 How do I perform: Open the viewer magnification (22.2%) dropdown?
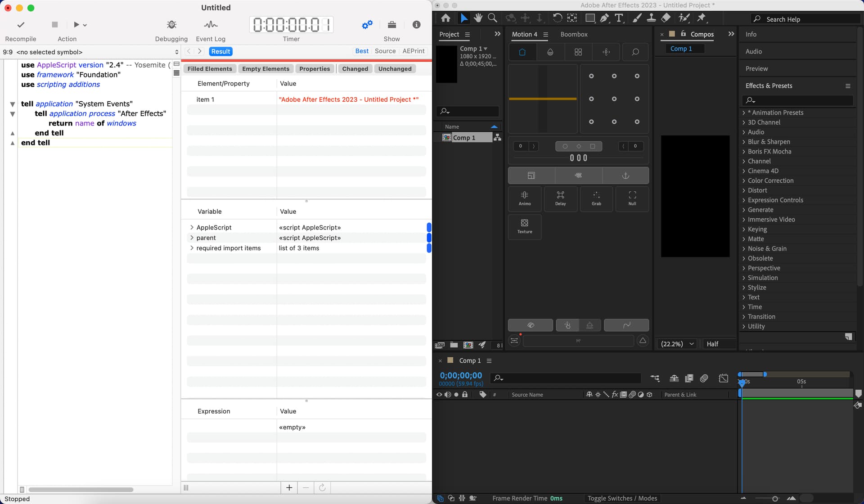coord(677,344)
